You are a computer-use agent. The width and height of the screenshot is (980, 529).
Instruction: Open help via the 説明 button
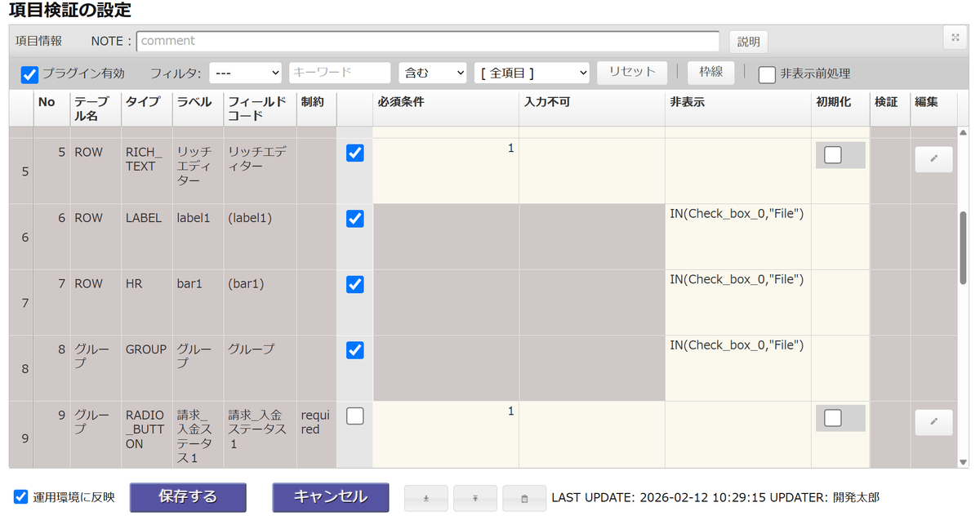point(748,41)
